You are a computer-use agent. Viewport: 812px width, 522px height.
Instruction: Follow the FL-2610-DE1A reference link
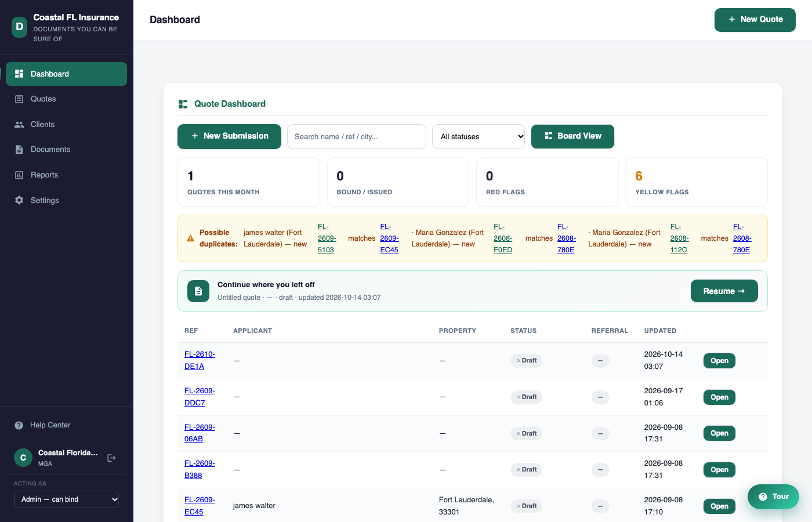(200, 360)
